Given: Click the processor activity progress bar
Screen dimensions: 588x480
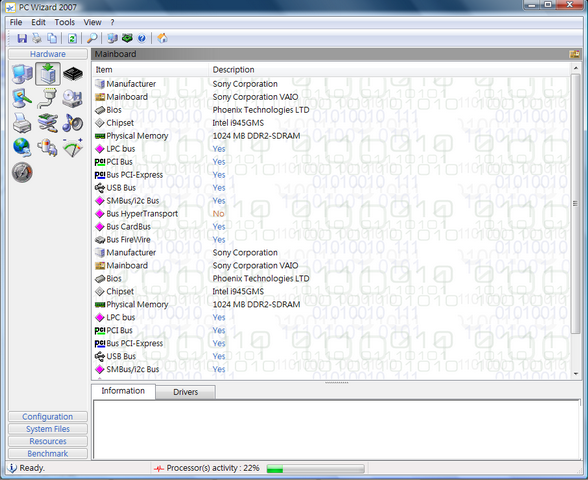Looking at the screenshot, I should [x=315, y=469].
